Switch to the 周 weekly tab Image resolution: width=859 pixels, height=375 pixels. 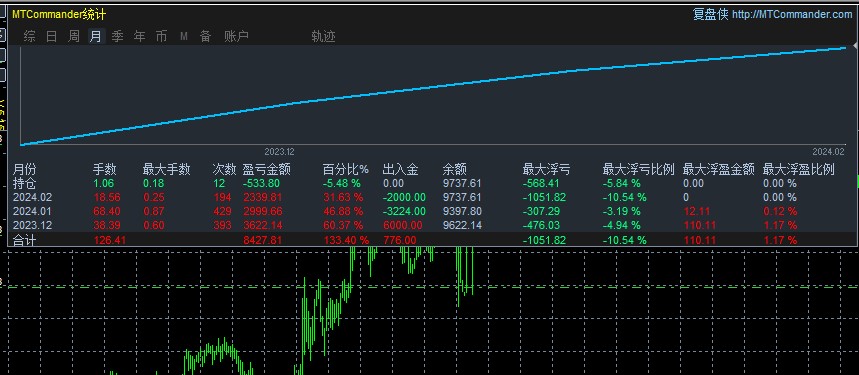[73, 37]
